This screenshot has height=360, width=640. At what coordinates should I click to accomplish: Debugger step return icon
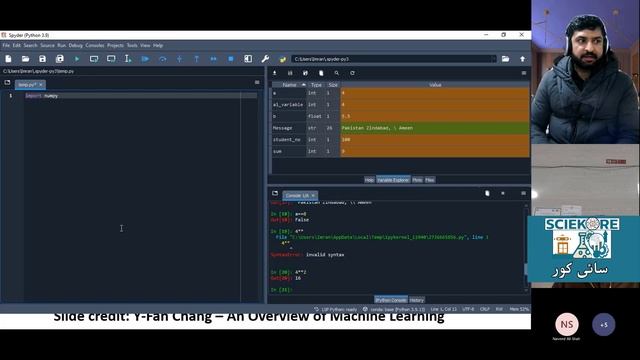click(197, 59)
